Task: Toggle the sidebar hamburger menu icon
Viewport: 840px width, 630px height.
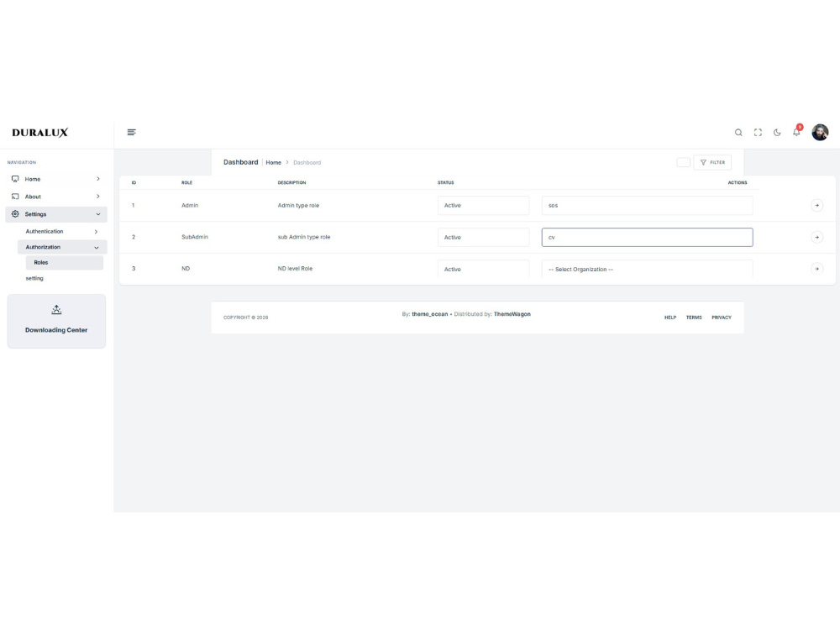Action: tap(131, 133)
